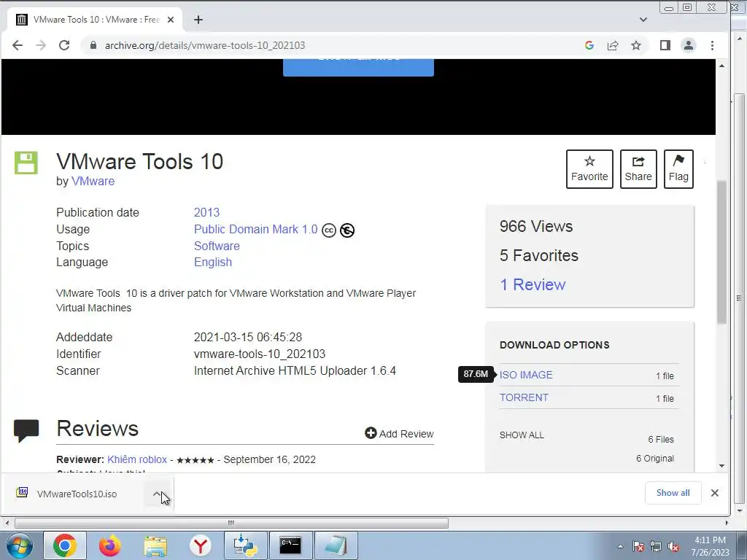
Task: Click the padlock site info icon
Action: tap(93, 45)
